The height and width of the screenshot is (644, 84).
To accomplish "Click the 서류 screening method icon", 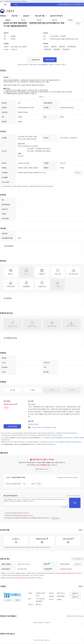I will [13, 390].
